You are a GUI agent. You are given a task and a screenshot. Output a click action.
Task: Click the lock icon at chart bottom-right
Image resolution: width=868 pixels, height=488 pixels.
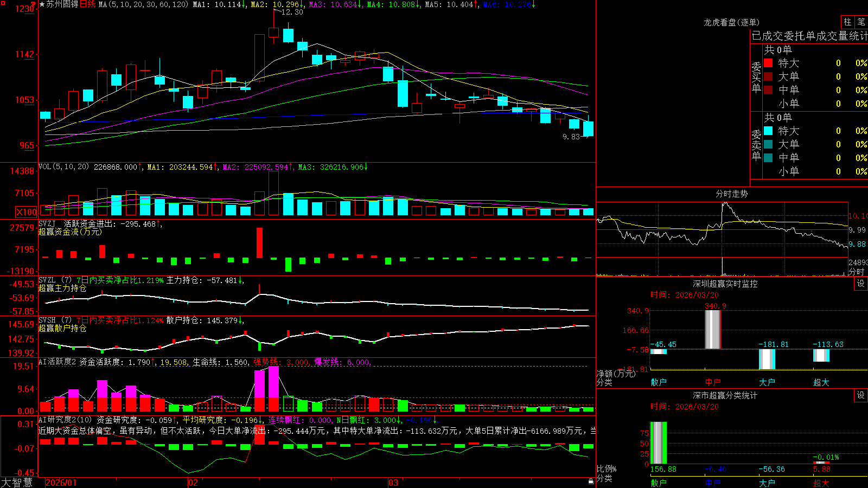[x=591, y=481]
